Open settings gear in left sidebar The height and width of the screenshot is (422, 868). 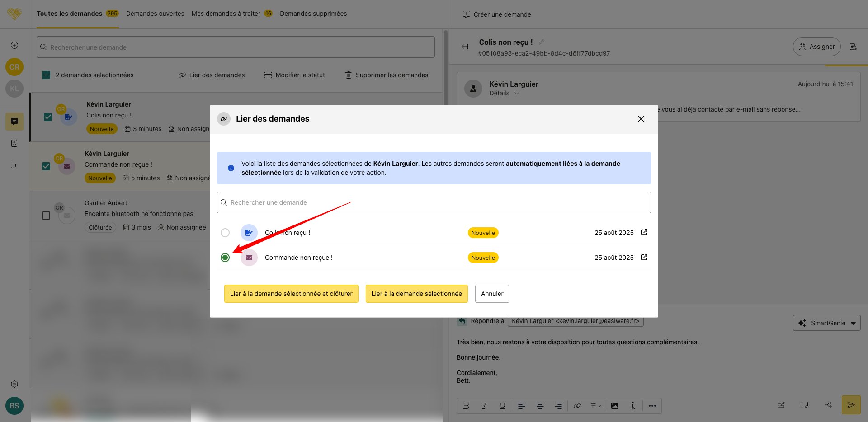click(x=14, y=384)
